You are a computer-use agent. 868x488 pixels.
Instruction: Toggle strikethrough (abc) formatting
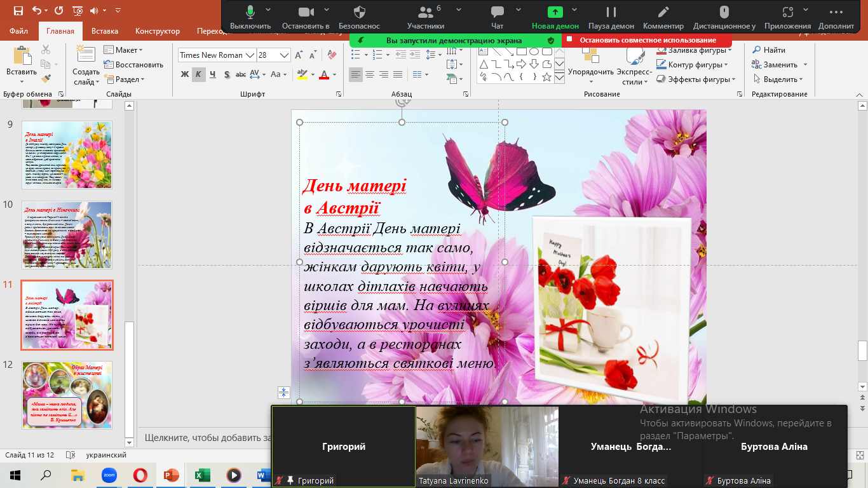pyautogui.click(x=241, y=74)
